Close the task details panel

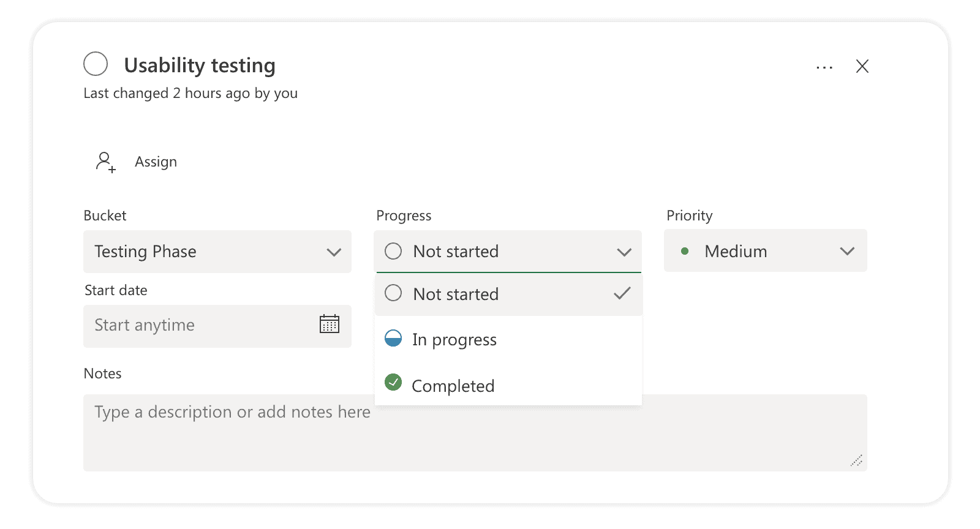click(x=862, y=66)
